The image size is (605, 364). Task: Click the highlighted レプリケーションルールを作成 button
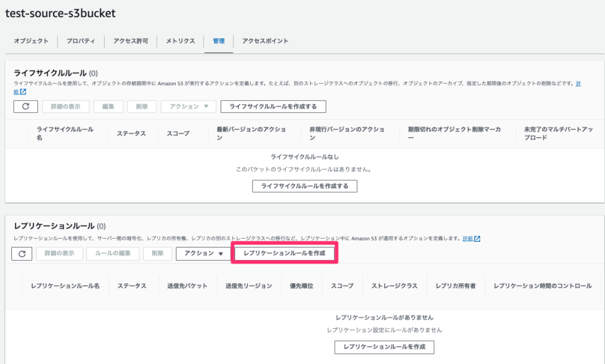click(x=284, y=254)
